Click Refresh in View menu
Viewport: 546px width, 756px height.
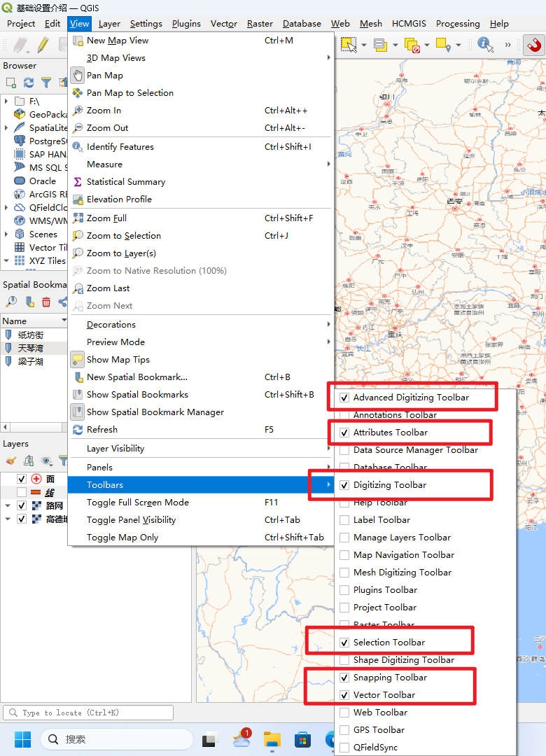(x=201, y=430)
